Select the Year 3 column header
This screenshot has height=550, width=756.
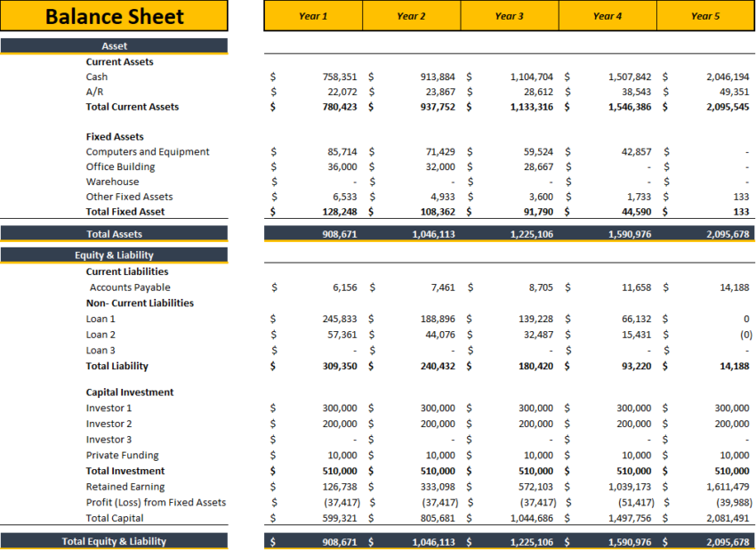(x=509, y=16)
